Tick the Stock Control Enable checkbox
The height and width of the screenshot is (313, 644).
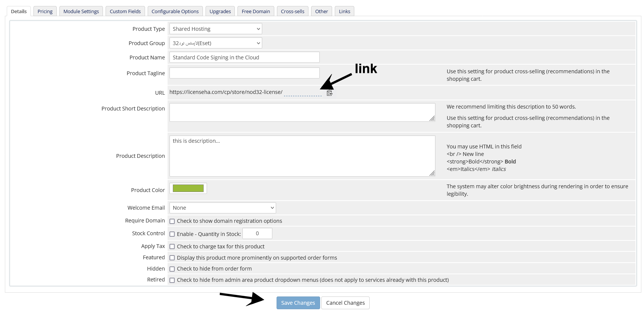(x=172, y=234)
